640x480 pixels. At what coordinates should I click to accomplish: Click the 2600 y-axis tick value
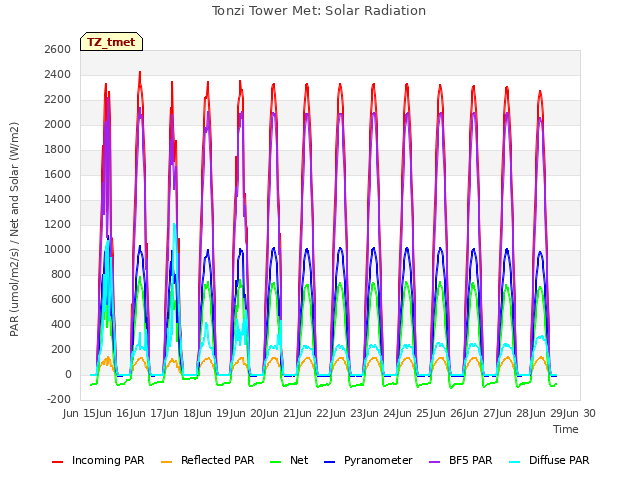coord(58,49)
